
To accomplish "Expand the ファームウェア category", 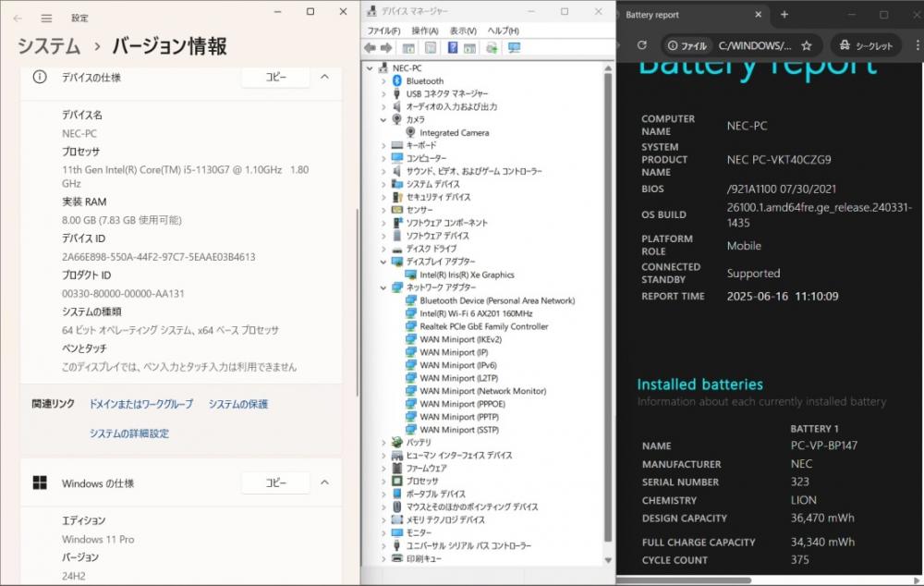I will (x=383, y=469).
